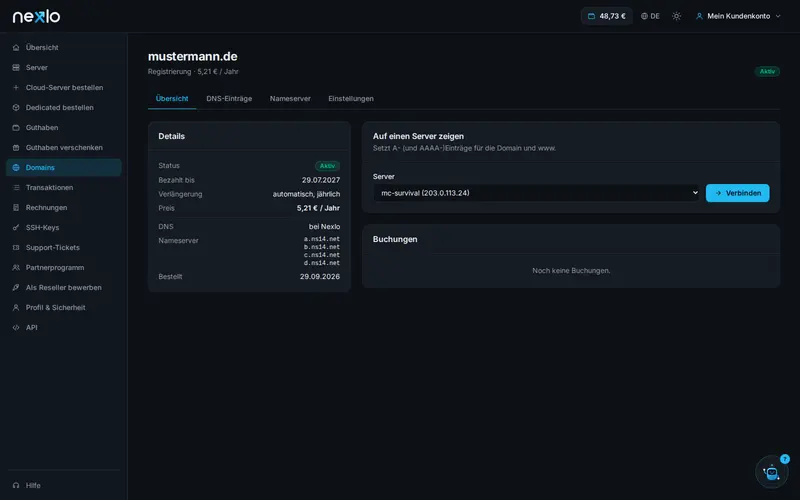
Task: Click the Bestellt date 29.09.2026
Action: (320, 277)
